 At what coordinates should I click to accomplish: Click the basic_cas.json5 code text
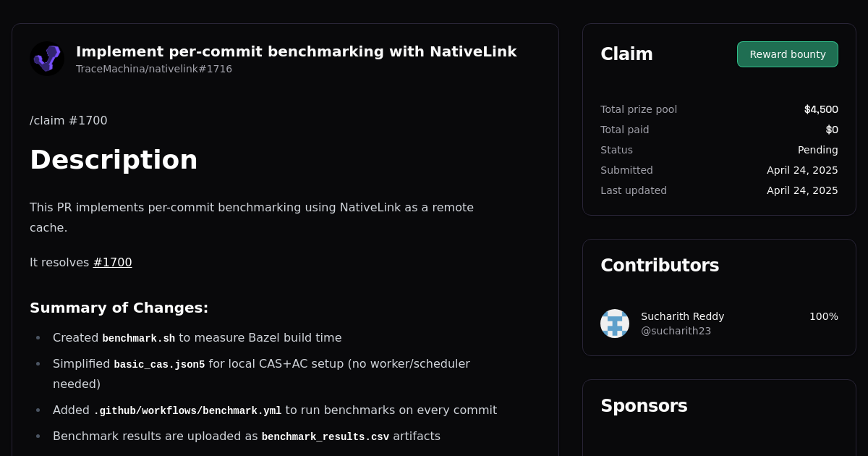tap(158, 364)
